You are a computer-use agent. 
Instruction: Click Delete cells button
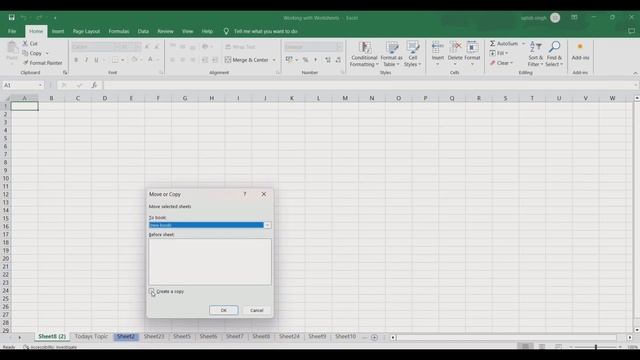[455, 53]
